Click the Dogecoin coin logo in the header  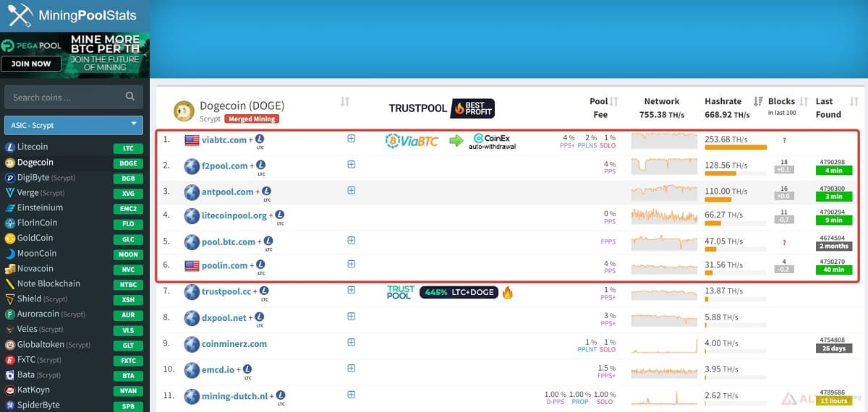coord(184,111)
